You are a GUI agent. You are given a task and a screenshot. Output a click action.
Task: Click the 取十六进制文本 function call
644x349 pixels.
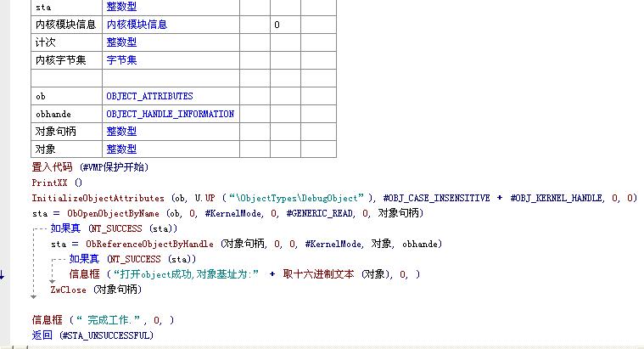[318, 274]
